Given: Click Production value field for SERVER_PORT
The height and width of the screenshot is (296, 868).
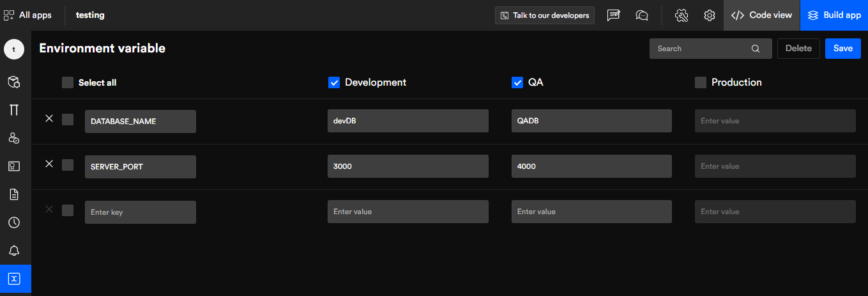Looking at the screenshot, I should click(x=775, y=166).
